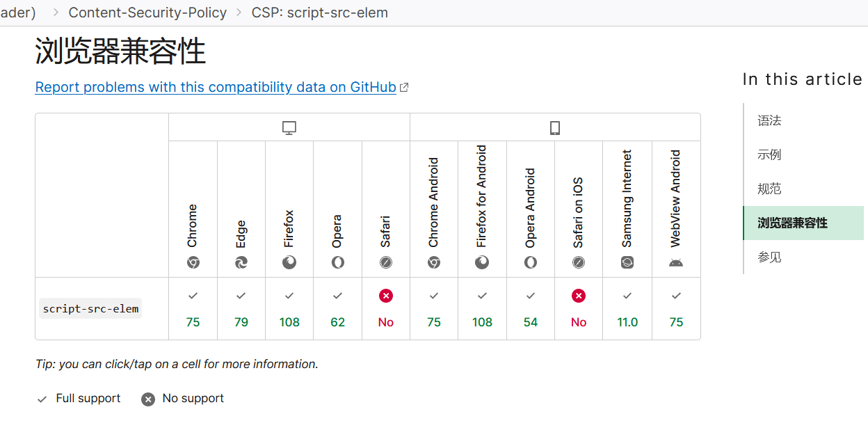Image resolution: width=868 pixels, height=421 pixels.
Task: Click the desktop Firefox logo icon
Action: 289,262
